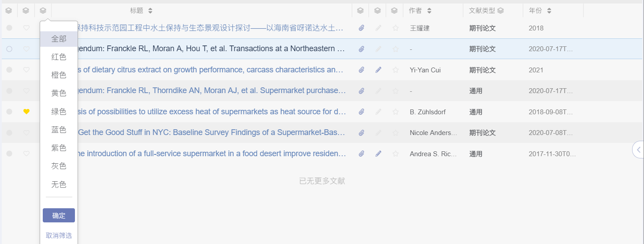Click first layers icon in table header
The height and width of the screenshot is (244, 644).
click(x=8, y=11)
